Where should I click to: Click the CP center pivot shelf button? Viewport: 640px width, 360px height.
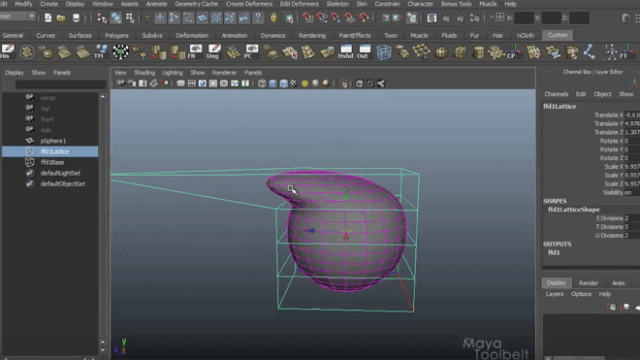[513, 52]
